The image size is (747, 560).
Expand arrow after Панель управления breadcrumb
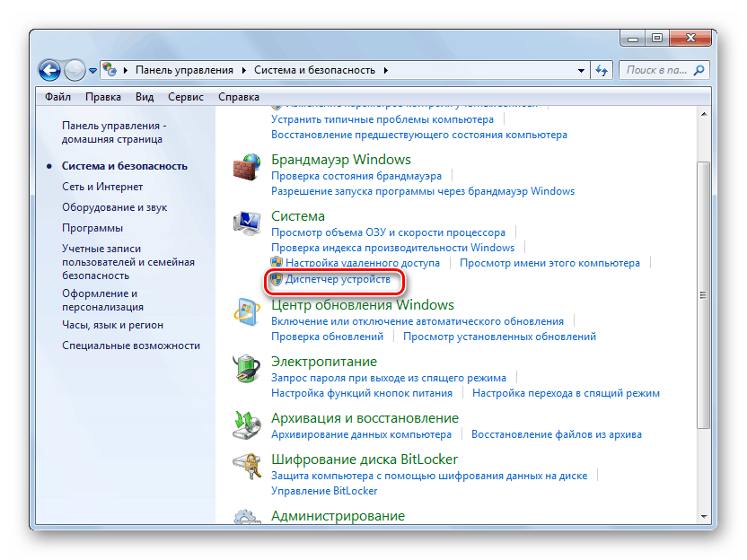(244, 70)
